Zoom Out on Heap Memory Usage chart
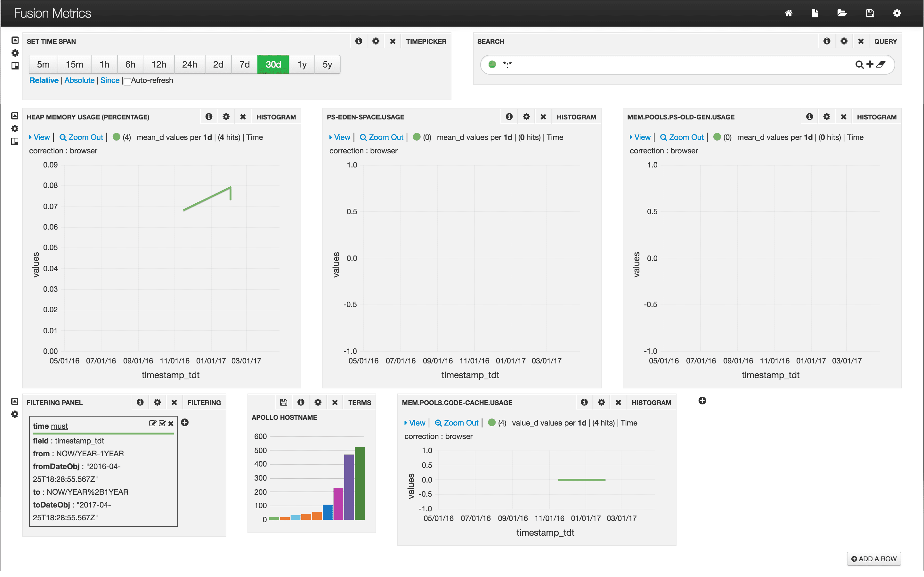 (81, 137)
